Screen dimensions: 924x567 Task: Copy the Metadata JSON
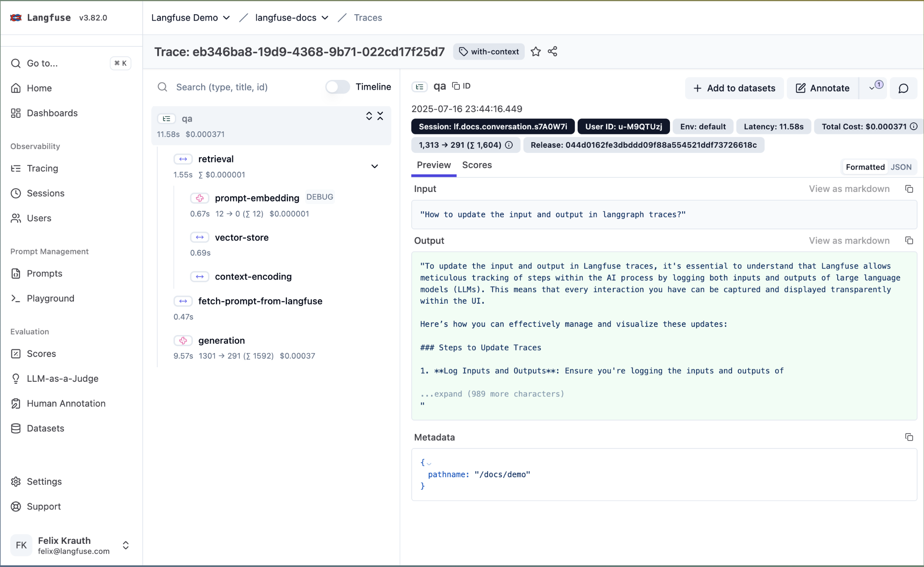909,437
